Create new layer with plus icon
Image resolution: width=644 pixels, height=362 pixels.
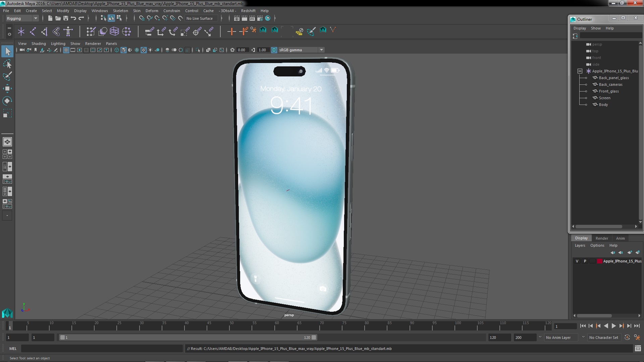630,252
